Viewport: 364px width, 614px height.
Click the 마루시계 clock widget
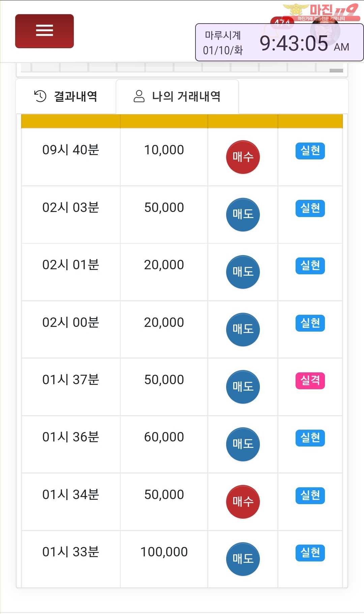pyautogui.click(x=279, y=43)
